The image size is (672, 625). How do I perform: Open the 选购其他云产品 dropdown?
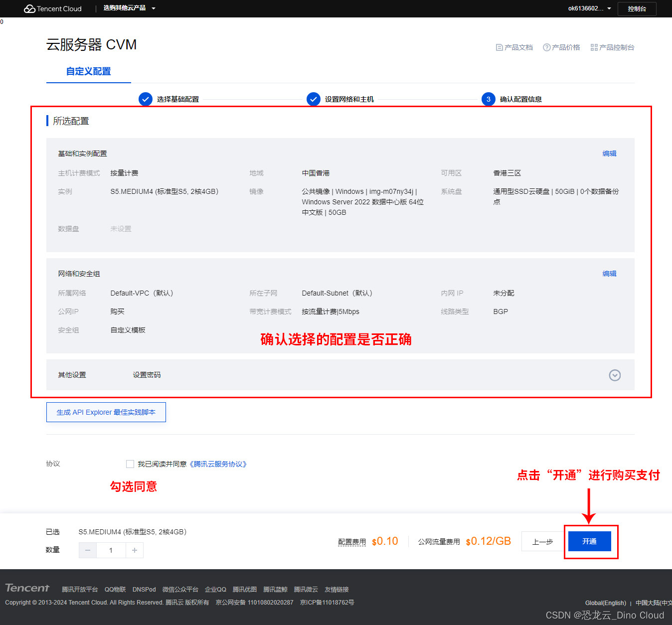(129, 8)
